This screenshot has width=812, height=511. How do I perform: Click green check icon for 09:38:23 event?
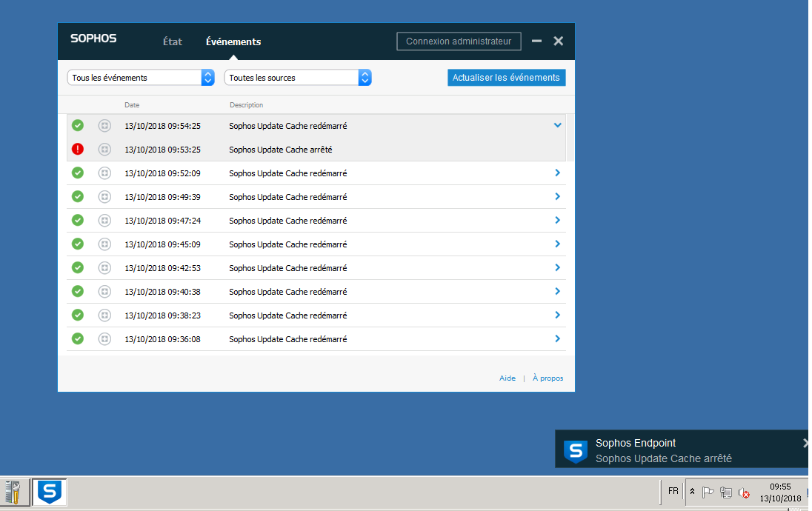(78, 315)
